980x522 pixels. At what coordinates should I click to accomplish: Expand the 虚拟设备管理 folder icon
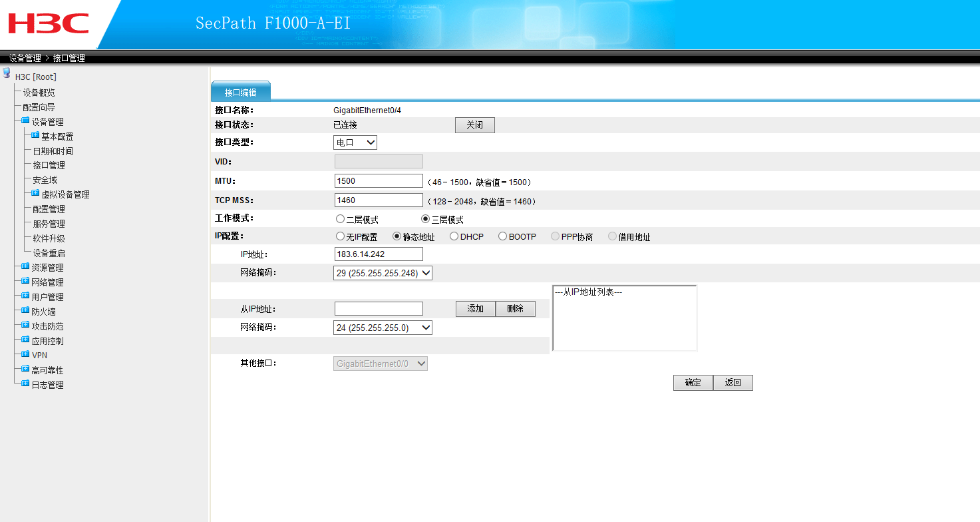pos(35,194)
